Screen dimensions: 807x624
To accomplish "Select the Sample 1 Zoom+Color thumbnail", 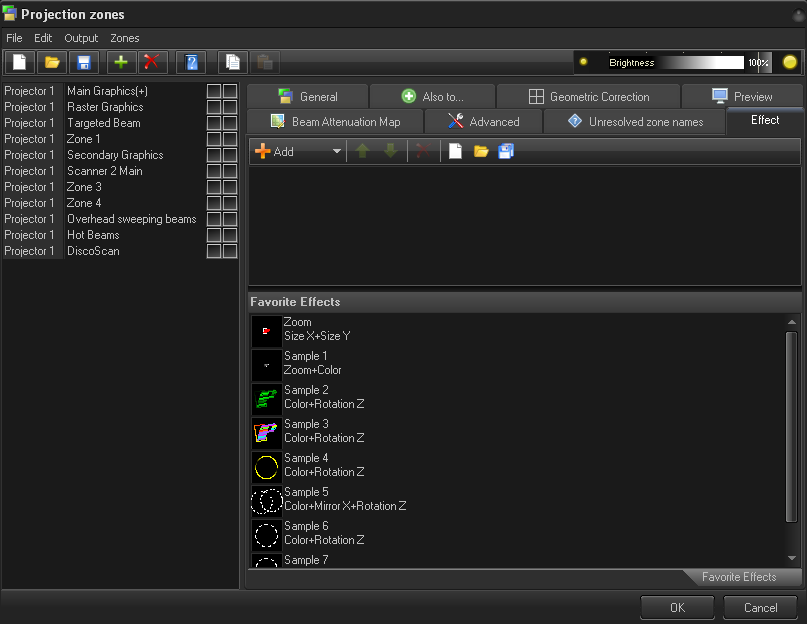I will pos(267,365).
